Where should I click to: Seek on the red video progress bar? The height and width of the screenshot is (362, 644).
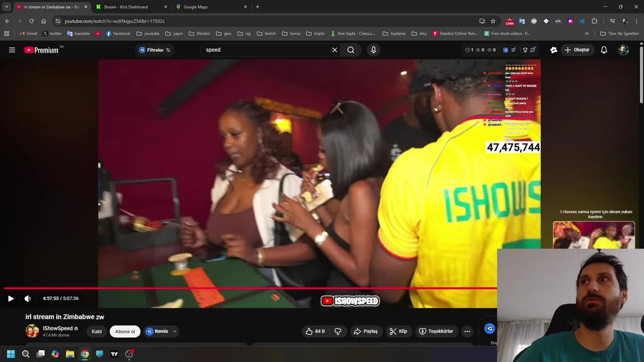251,288
